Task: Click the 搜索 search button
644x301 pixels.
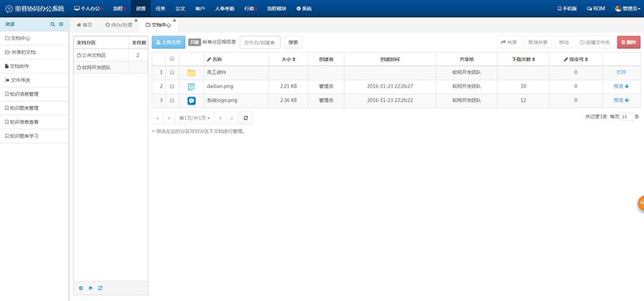Action: 293,42
